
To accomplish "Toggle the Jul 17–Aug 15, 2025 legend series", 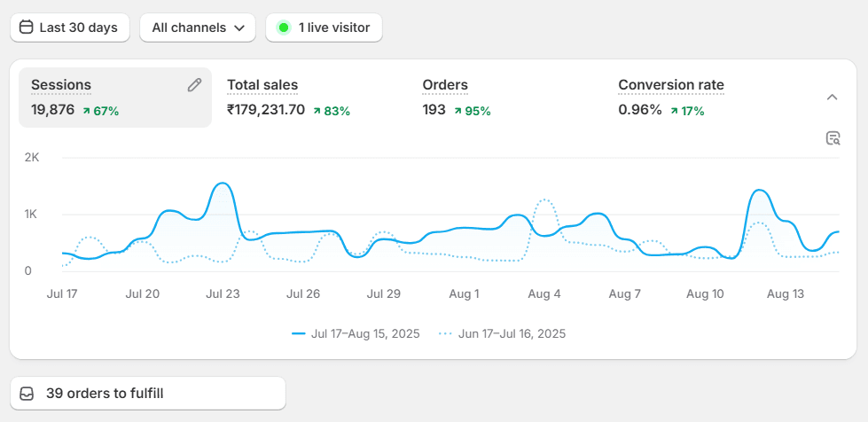I will click(x=356, y=333).
